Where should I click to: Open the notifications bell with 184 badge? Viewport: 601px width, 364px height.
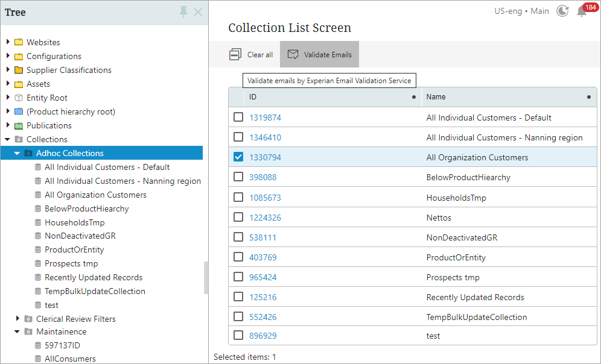pos(582,11)
